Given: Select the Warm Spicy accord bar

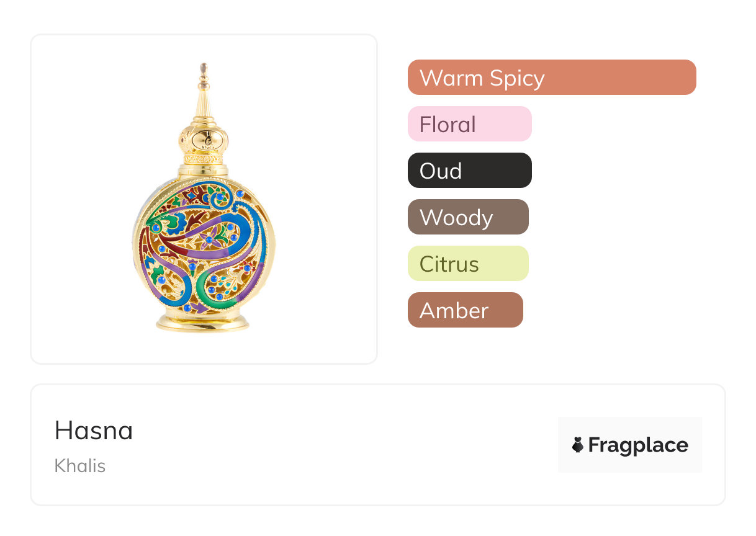Looking at the screenshot, I should 552,78.
